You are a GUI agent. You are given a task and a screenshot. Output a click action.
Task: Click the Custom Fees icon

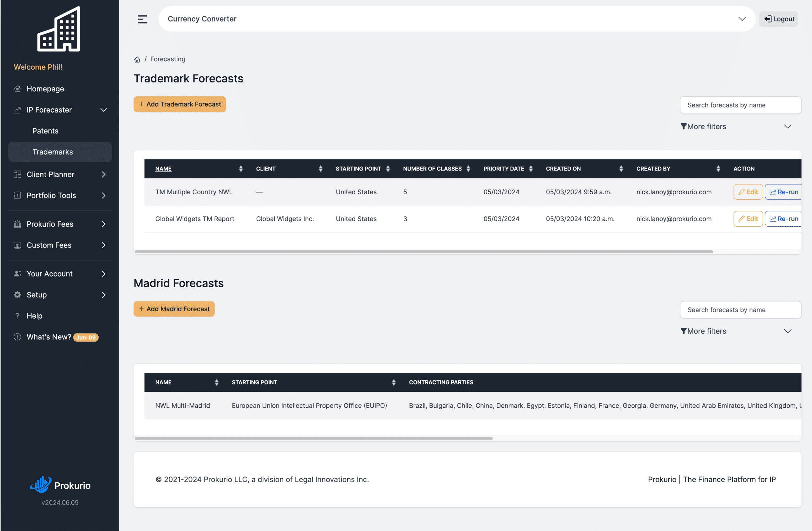click(17, 245)
